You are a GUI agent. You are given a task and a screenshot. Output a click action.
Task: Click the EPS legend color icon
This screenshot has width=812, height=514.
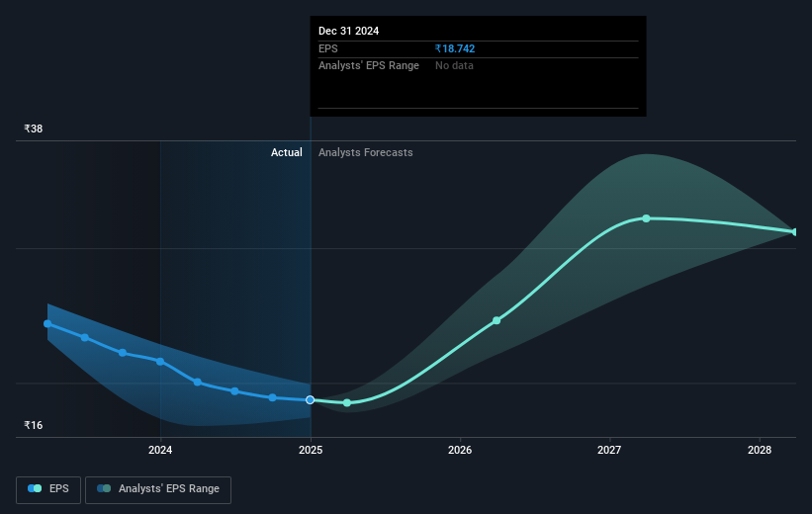pos(35,488)
